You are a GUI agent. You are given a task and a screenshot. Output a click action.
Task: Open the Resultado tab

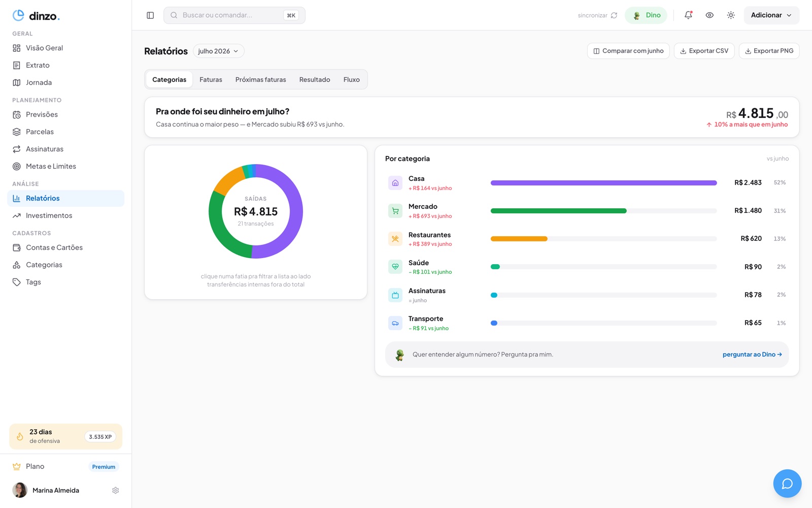[x=315, y=79]
